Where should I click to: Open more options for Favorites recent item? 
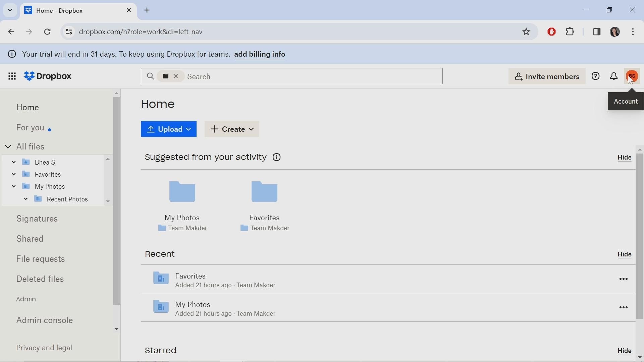[x=624, y=280]
